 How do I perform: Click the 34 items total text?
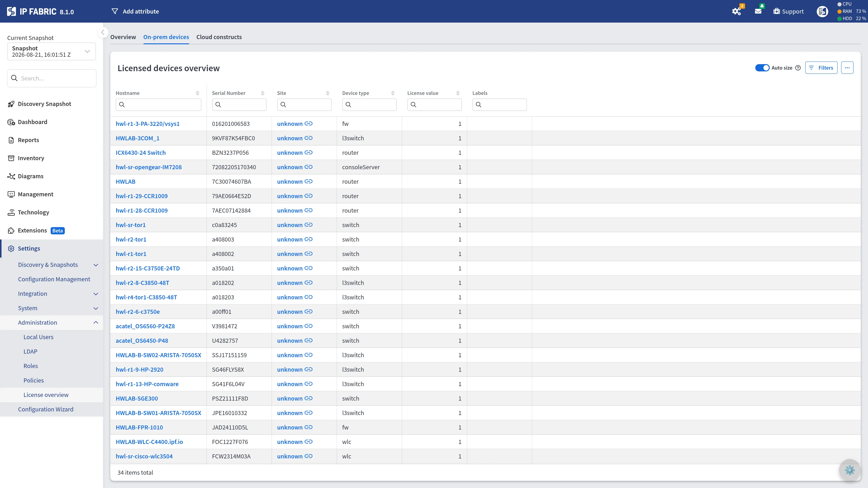click(135, 473)
